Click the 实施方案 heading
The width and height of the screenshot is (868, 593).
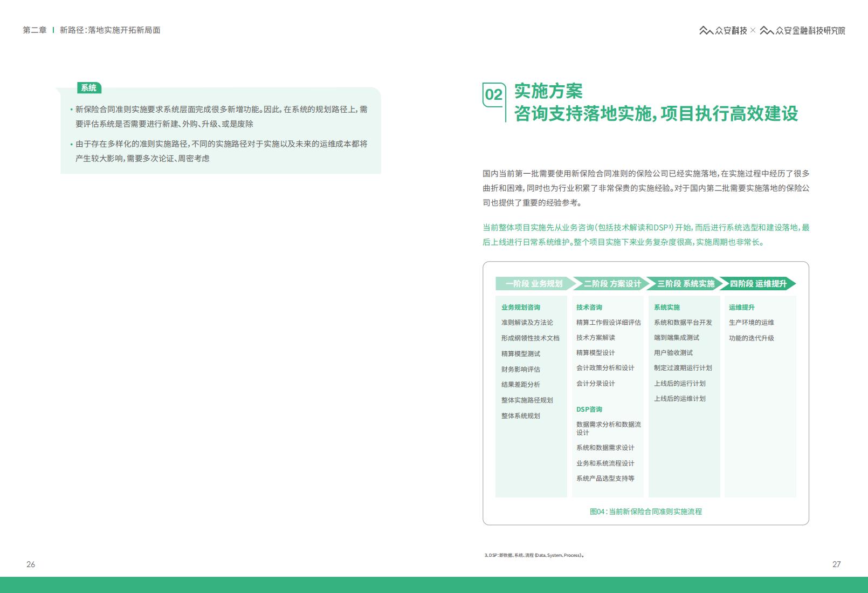tap(548, 91)
